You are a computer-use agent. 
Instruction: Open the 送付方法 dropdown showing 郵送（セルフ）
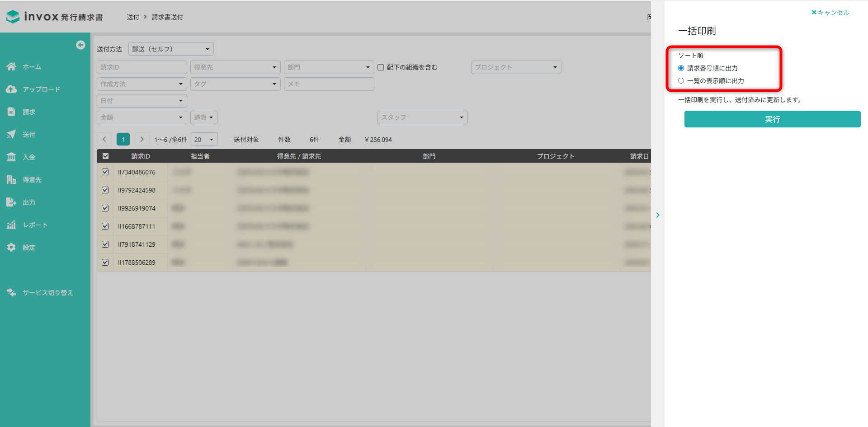(x=171, y=49)
